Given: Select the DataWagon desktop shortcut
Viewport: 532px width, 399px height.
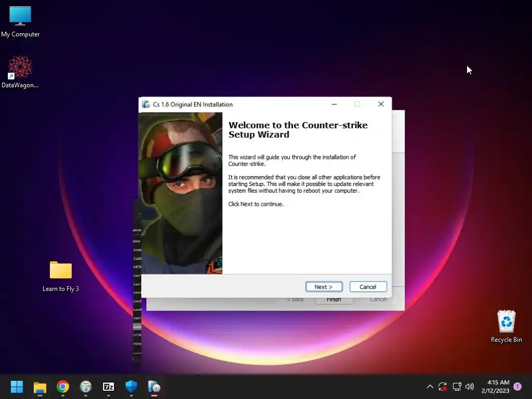Looking at the screenshot, I should [20, 72].
